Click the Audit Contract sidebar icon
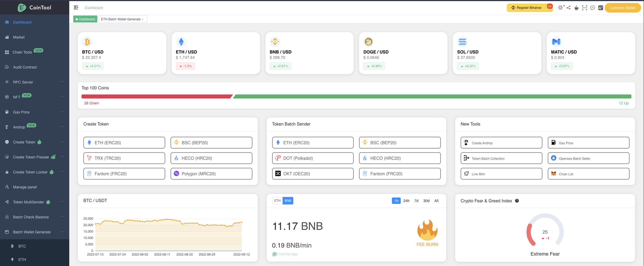The image size is (644, 266). tap(7, 67)
